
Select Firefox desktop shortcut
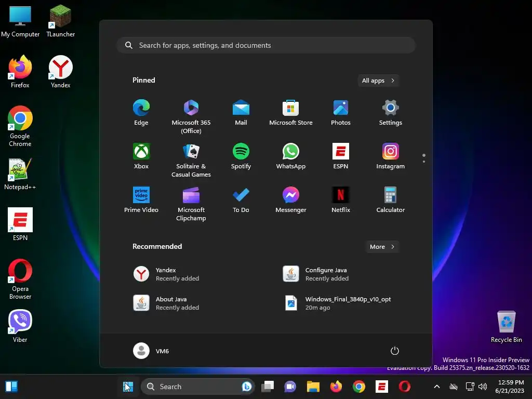pos(20,72)
